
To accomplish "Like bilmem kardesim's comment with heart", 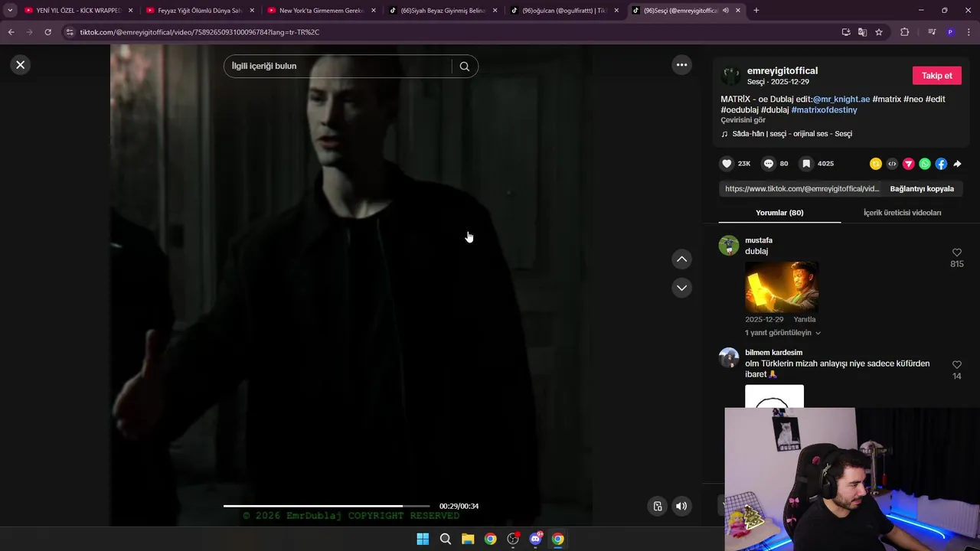I will tap(957, 365).
